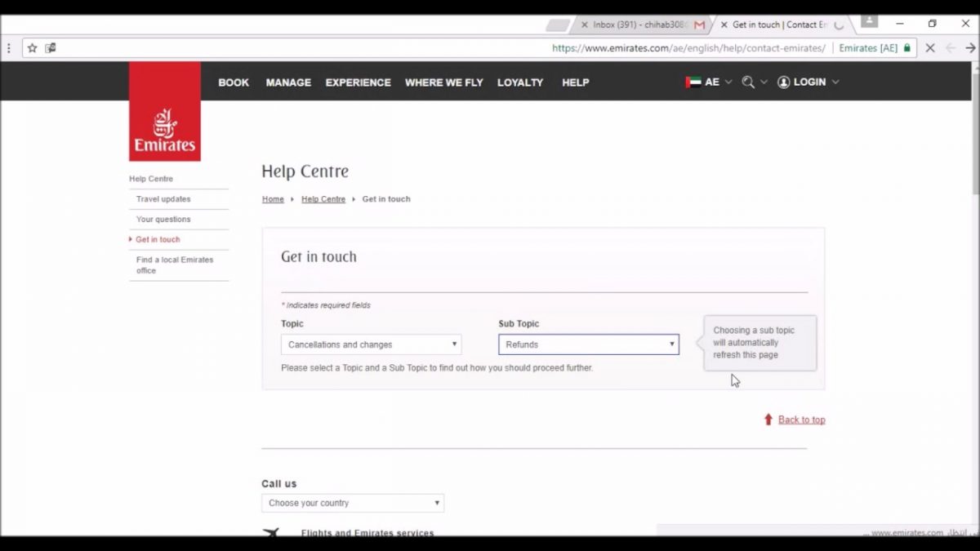Click the Emirates [AE] certificate label

pyautogui.click(x=867, y=48)
